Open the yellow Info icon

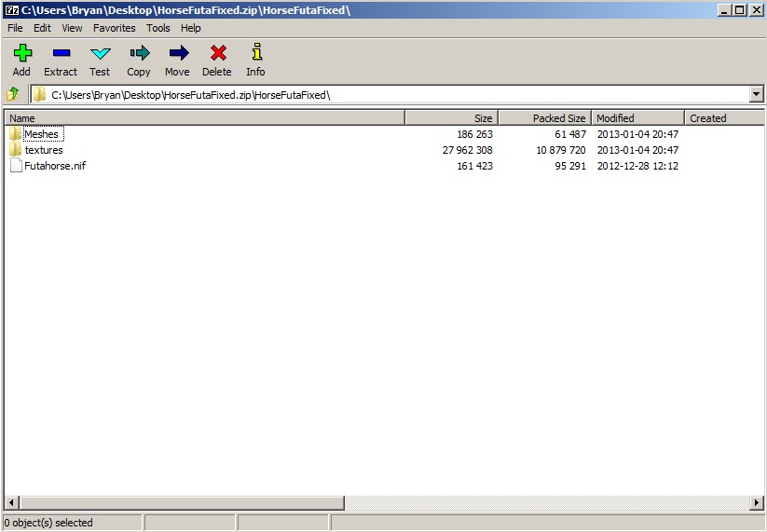tap(255, 54)
